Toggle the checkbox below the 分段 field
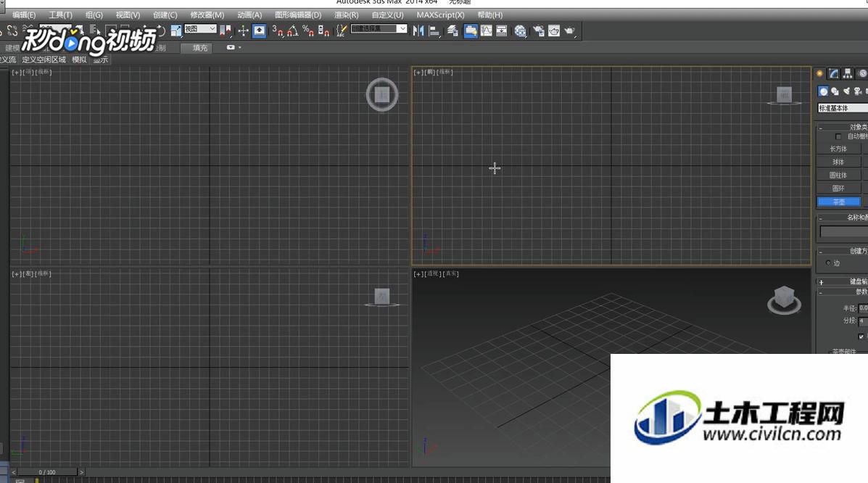 (861, 337)
